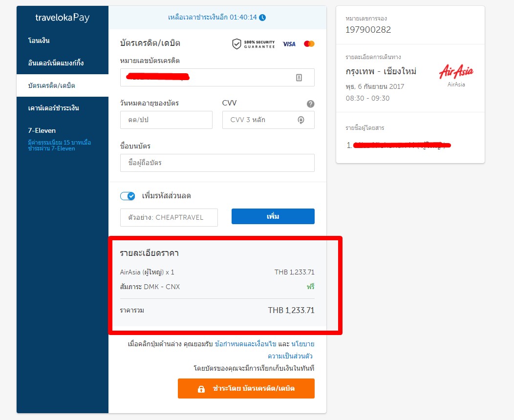Screen dimensions: 514x420
Task: Open the นโยบายความเป็นส่วนตัว link
Action: (x=291, y=350)
